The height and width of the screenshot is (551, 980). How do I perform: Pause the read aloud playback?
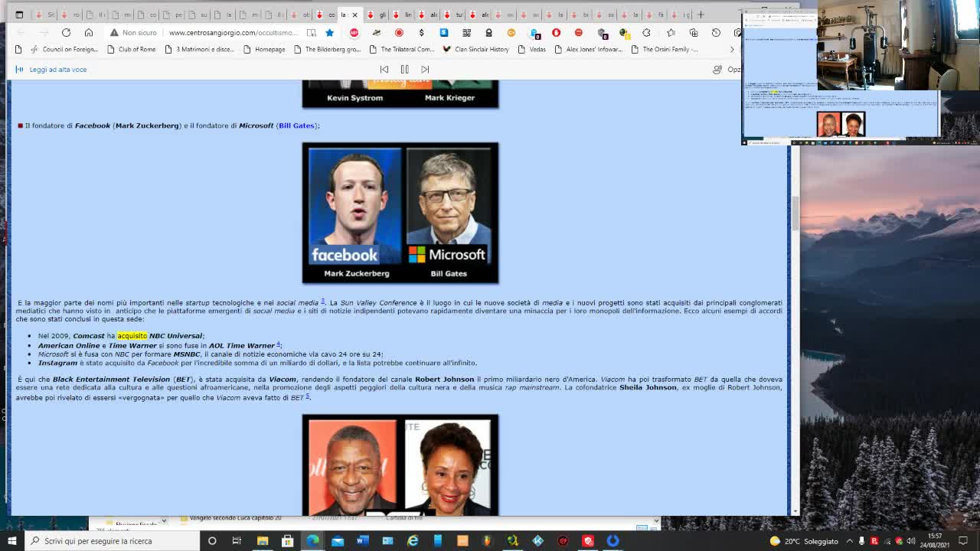click(x=404, y=70)
